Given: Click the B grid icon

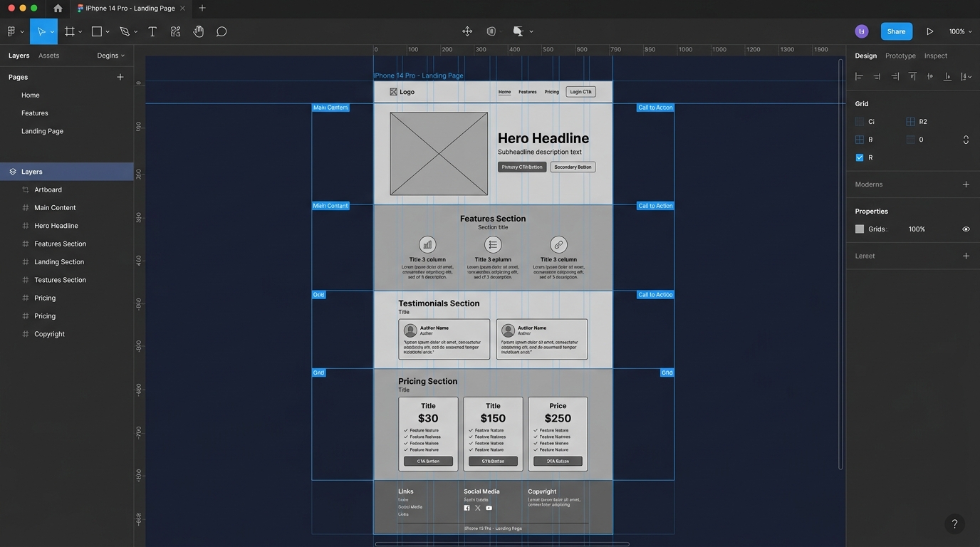Looking at the screenshot, I should tap(860, 140).
